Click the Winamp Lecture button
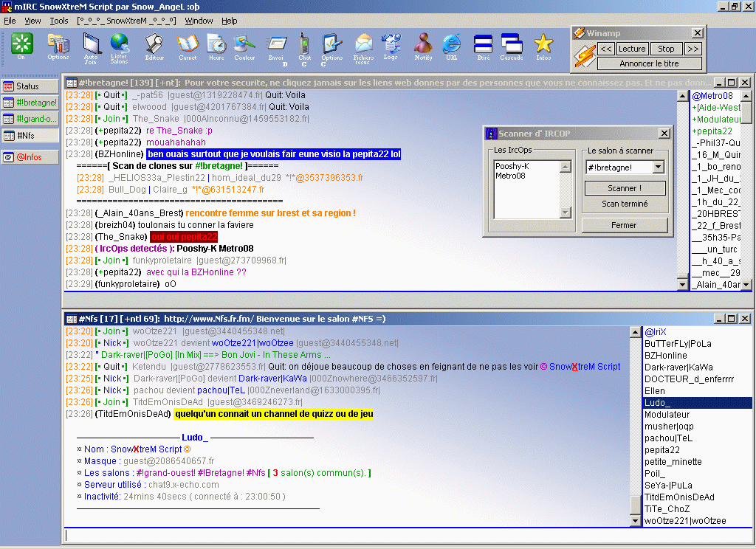The height and width of the screenshot is (549, 756). point(632,49)
